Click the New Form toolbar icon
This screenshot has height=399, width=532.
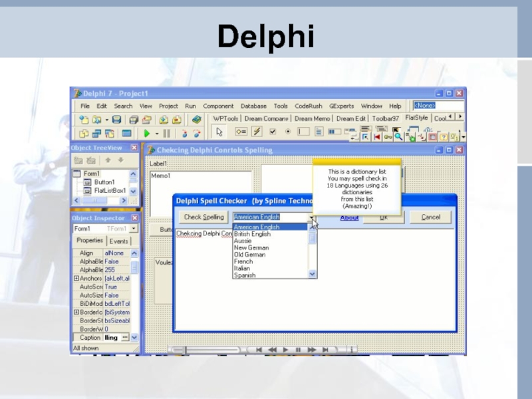point(126,134)
